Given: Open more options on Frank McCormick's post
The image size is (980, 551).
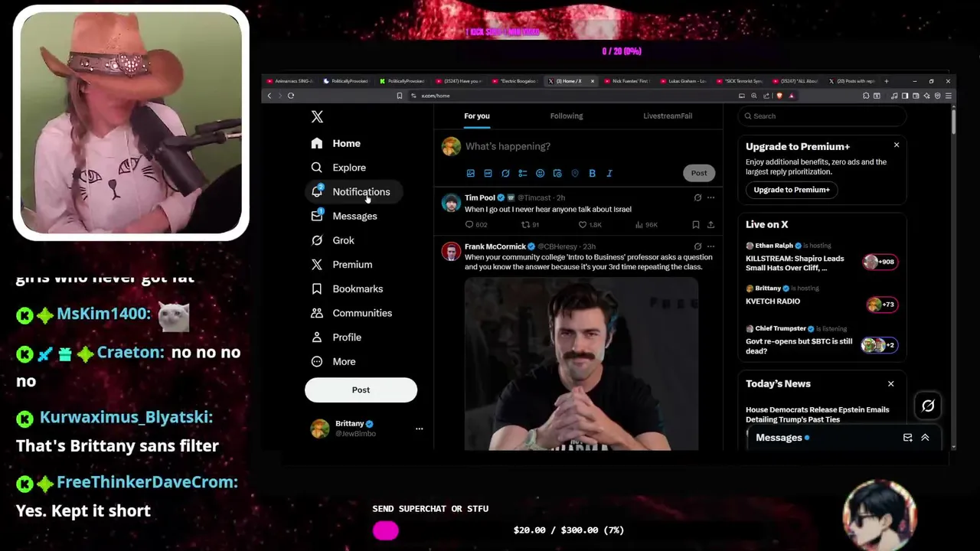Looking at the screenshot, I should coord(710,246).
